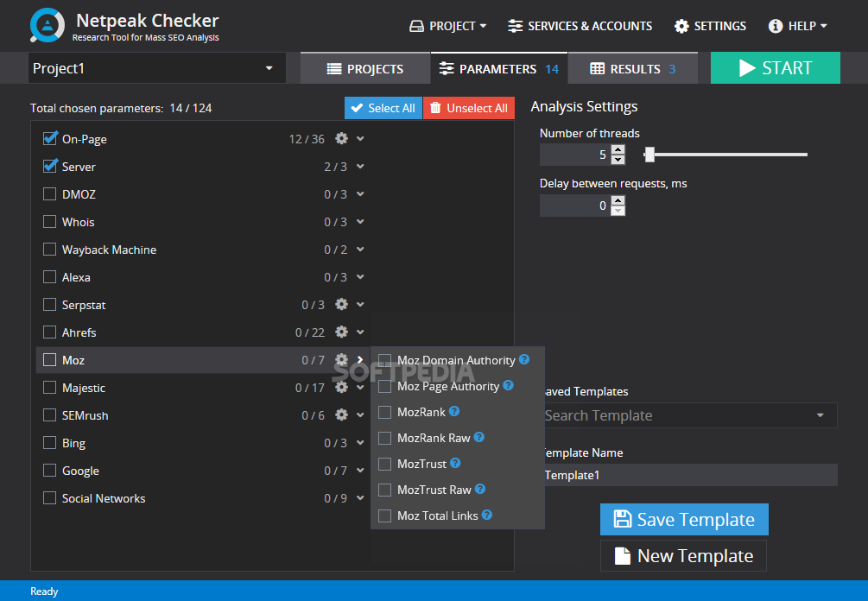868x601 pixels.
Task: Increase number of threads spinner up
Action: 618,149
